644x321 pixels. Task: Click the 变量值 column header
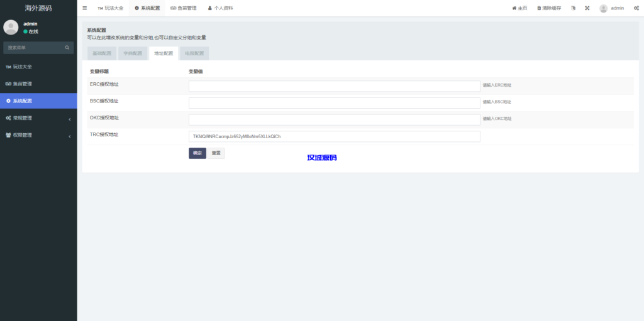coord(196,72)
